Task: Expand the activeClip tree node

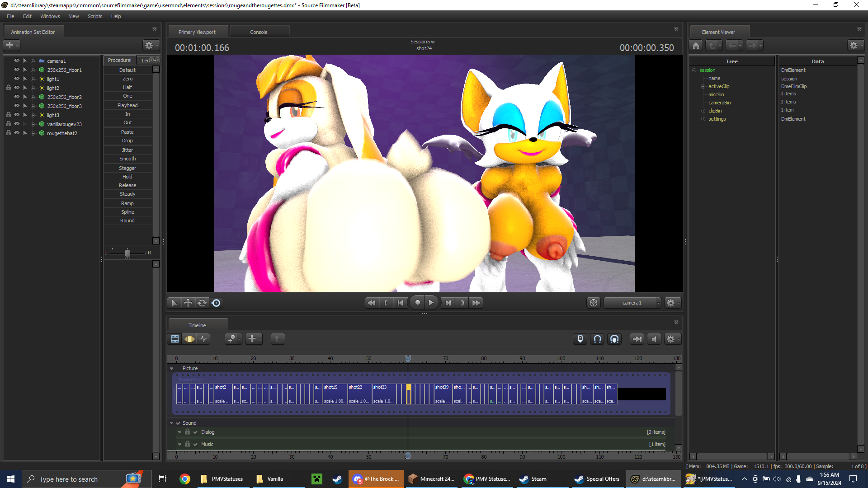Action: click(x=703, y=86)
